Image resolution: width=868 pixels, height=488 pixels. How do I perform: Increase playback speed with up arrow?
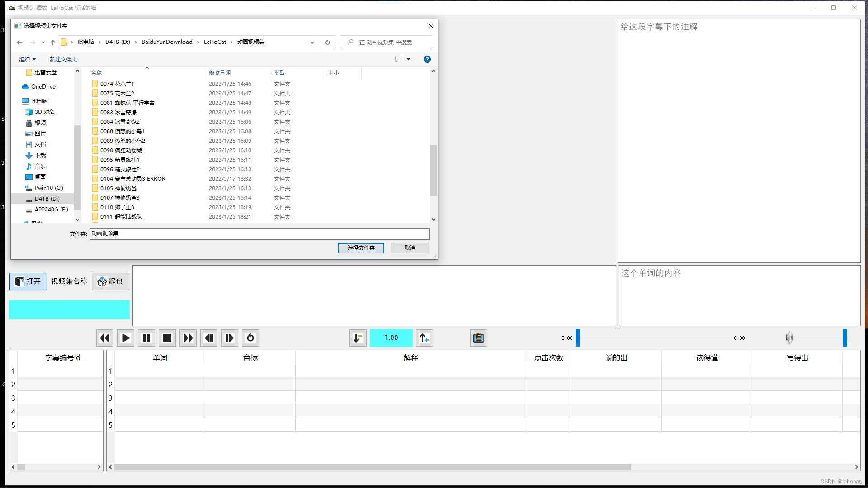point(424,338)
